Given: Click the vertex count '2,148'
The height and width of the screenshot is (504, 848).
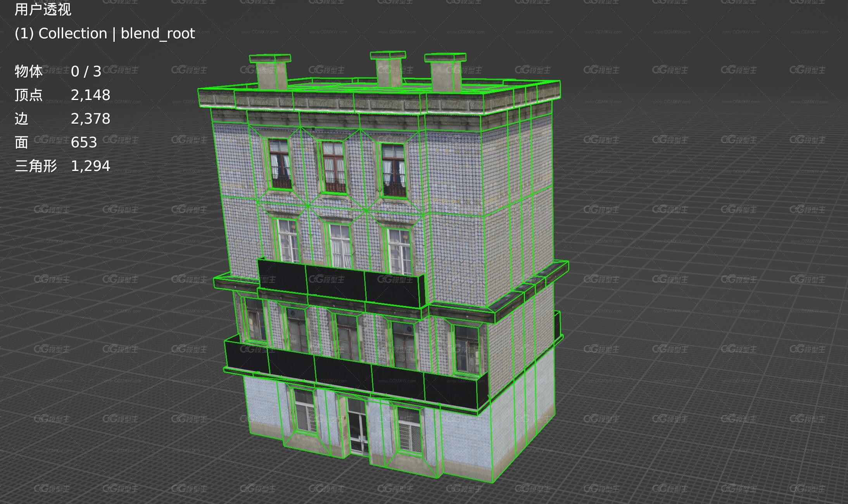Looking at the screenshot, I should coord(91,95).
